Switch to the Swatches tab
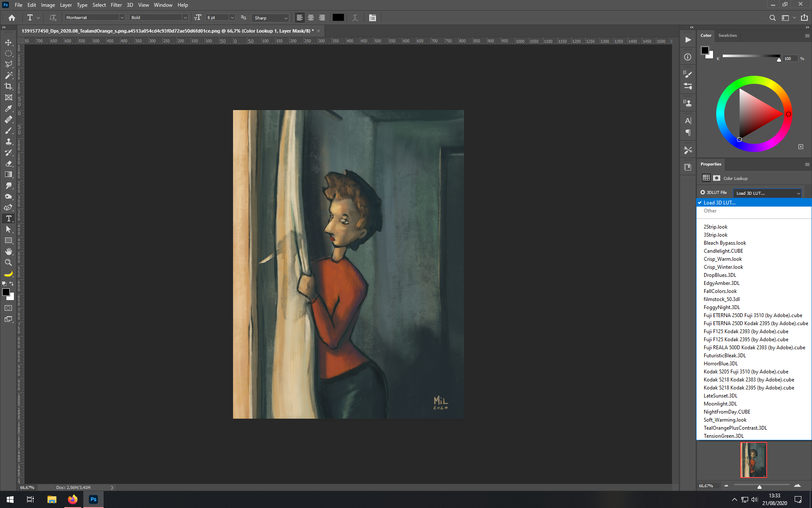 point(727,36)
